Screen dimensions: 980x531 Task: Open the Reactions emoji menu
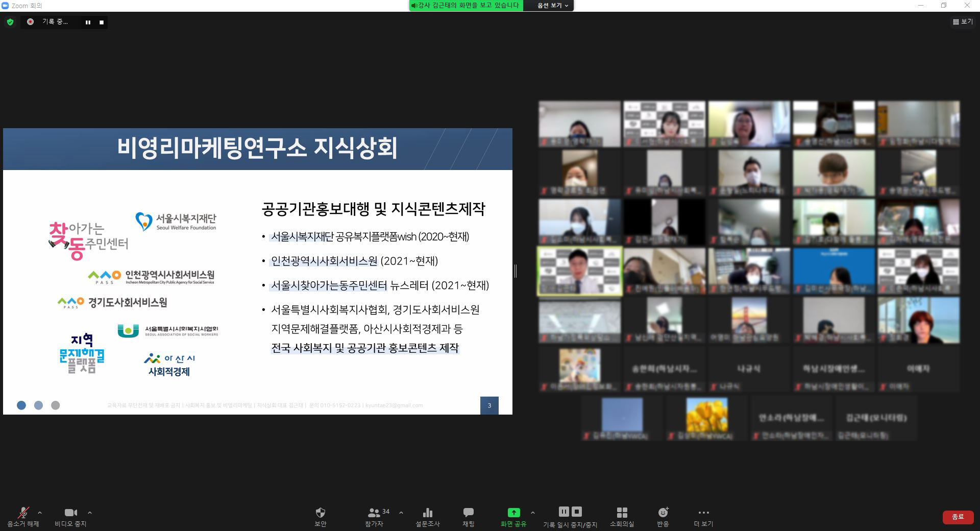[663, 513]
